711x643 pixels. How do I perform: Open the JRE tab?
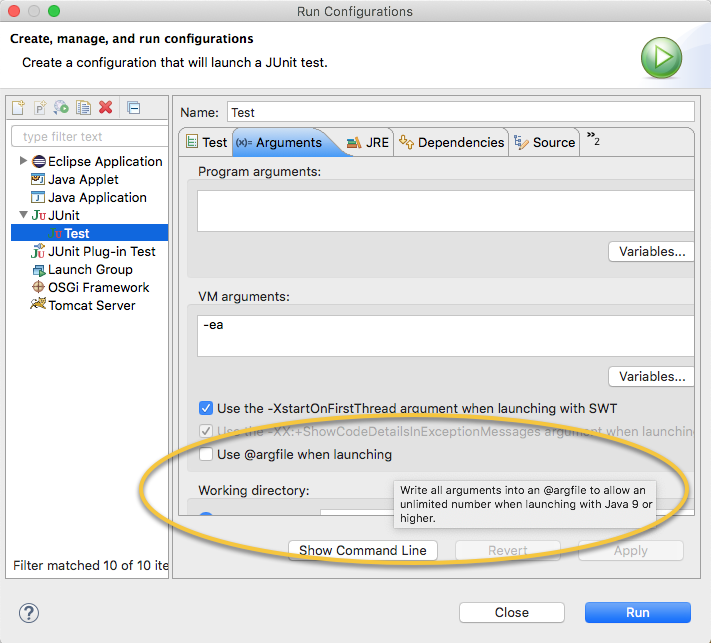[368, 142]
